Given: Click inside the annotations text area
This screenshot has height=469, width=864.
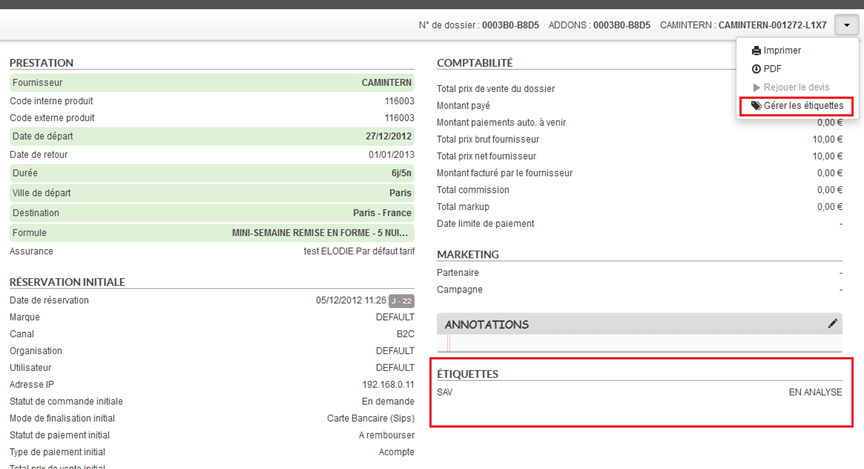Looking at the screenshot, I should click(640, 343).
